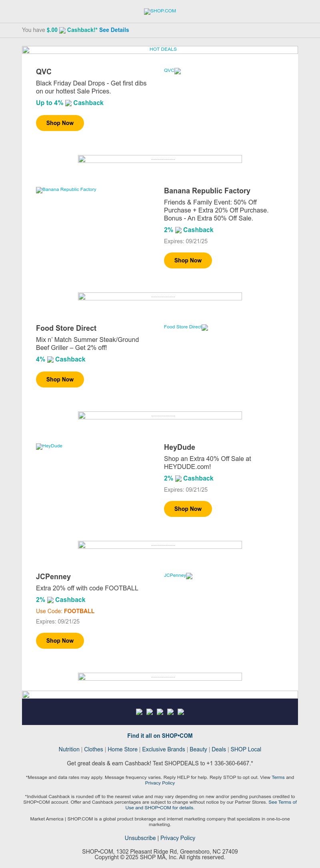Click the Banana Republic Factory logo image
This screenshot has height=868, width=320.
pyautogui.click(x=66, y=190)
